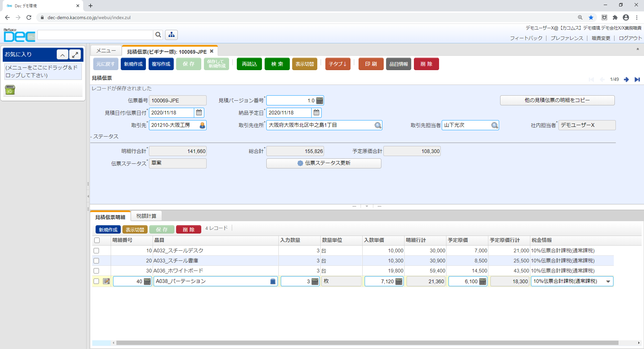
Task: Click the recycle bin icon in favorites
Action: [10, 90]
